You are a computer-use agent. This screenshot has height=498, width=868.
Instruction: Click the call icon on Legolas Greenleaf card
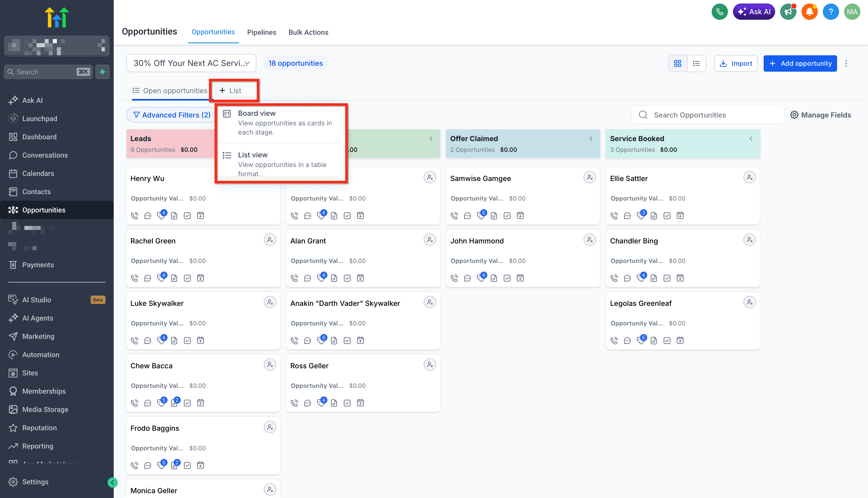pos(614,341)
